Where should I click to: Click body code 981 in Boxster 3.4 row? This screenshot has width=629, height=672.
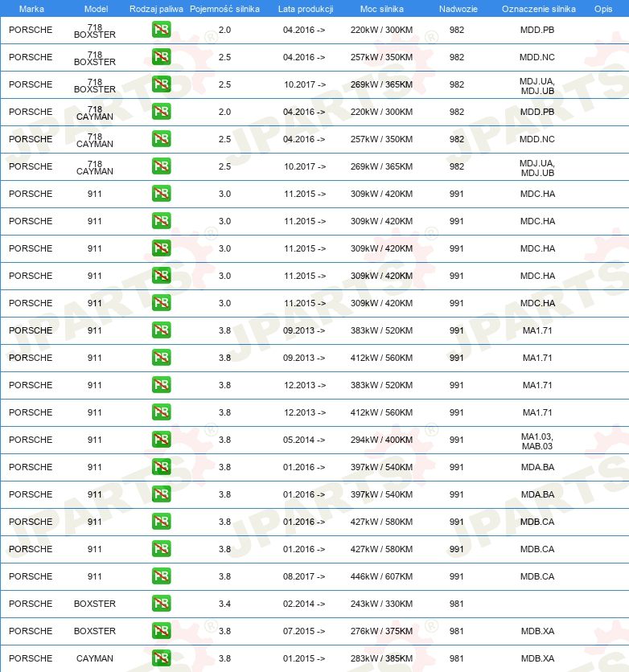pyautogui.click(x=457, y=604)
